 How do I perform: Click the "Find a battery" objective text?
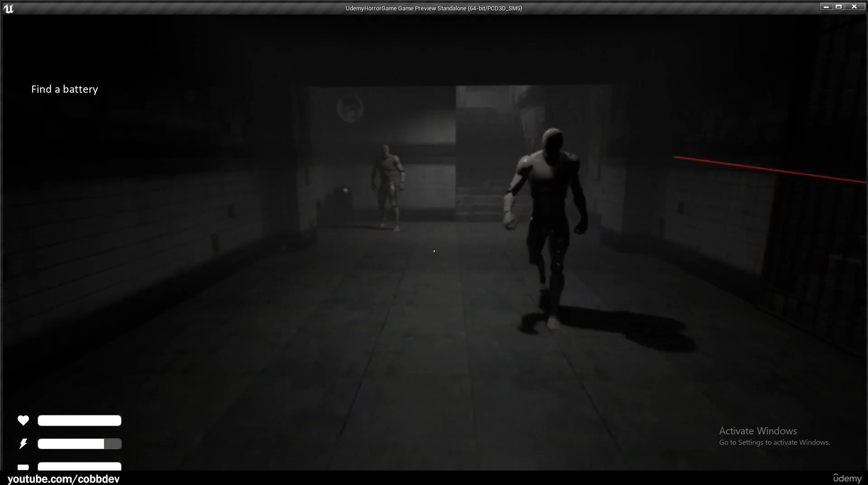click(x=65, y=90)
